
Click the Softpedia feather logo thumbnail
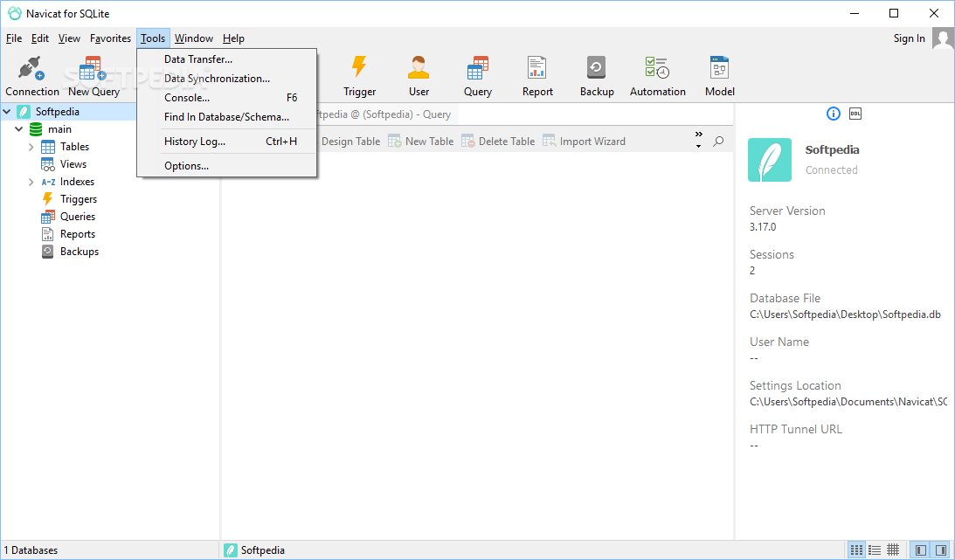click(x=769, y=160)
